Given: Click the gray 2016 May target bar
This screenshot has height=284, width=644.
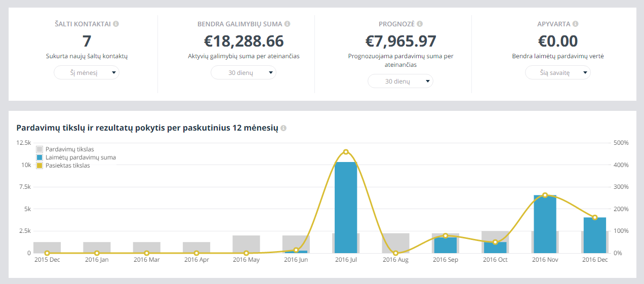Looking at the screenshot, I should click(x=246, y=244).
